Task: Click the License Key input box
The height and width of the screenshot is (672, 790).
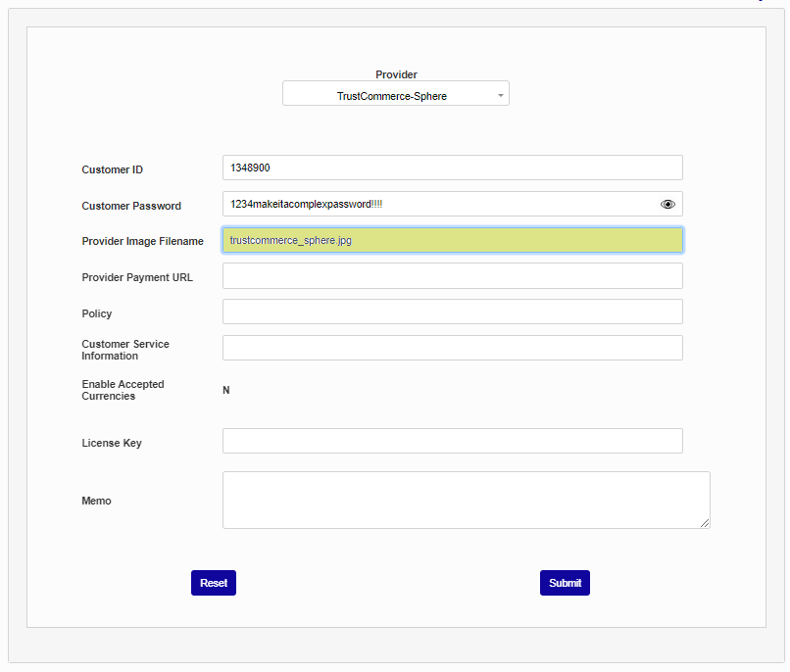Action: [x=452, y=441]
